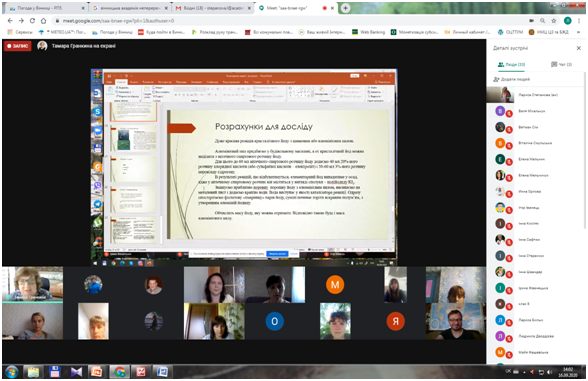Click the zoom magnifier icon in address bar
This screenshot has width=588, height=381.
coord(542,21)
